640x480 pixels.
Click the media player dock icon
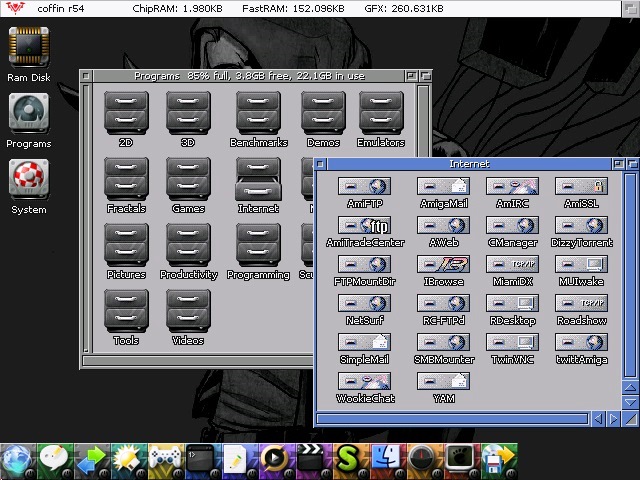click(277, 461)
